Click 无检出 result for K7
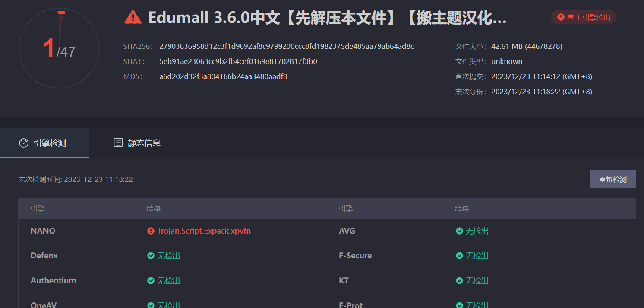Image resolution: width=644 pixels, height=308 pixels. pyautogui.click(x=477, y=281)
